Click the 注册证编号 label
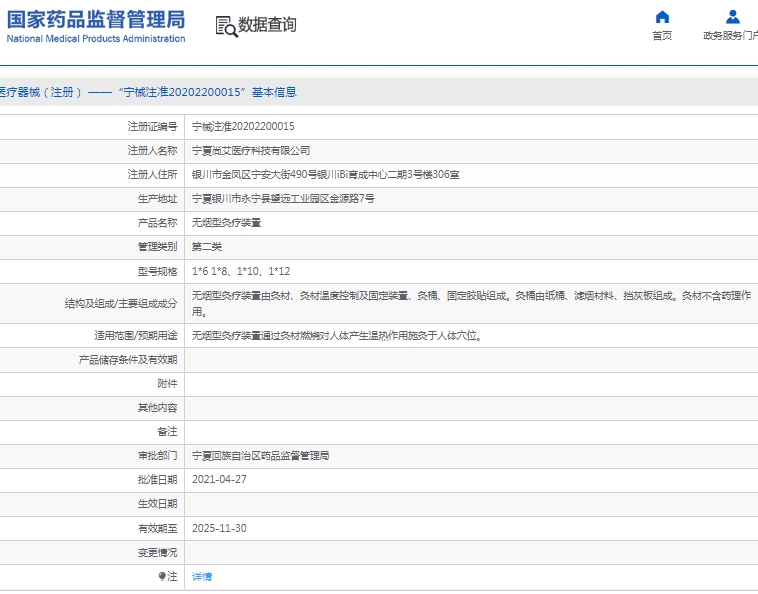 tap(152, 127)
